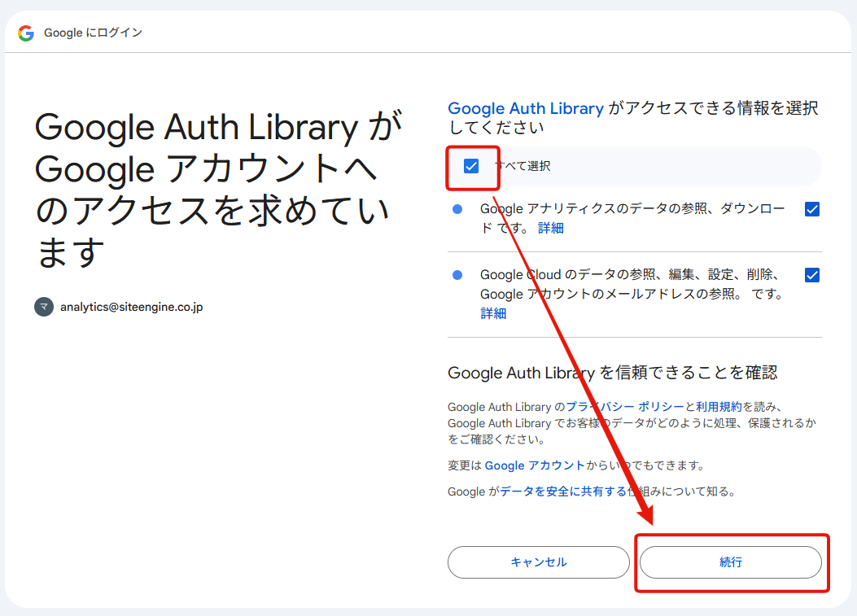Open 詳細 link for Google Cloud permission

click(x=493, y=313)
